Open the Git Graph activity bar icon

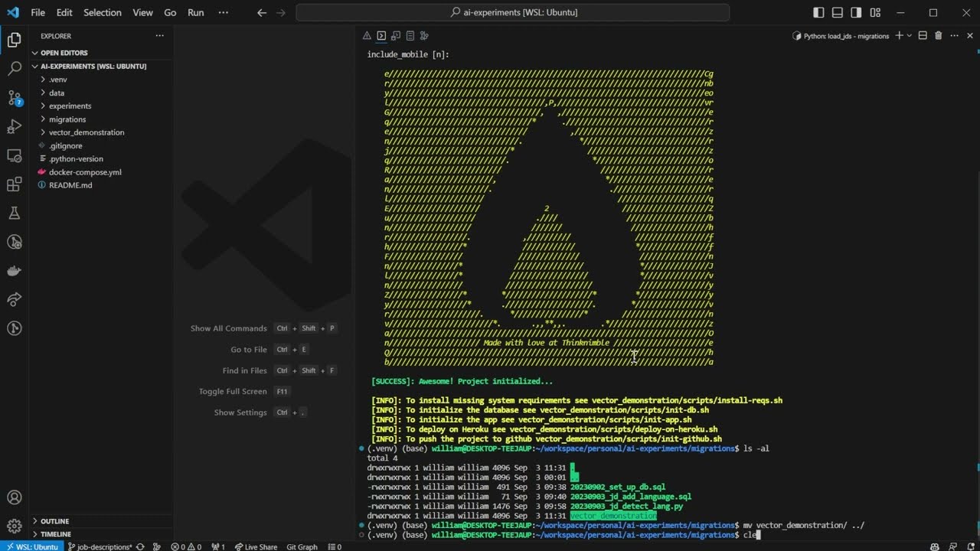tap(14, 328)
